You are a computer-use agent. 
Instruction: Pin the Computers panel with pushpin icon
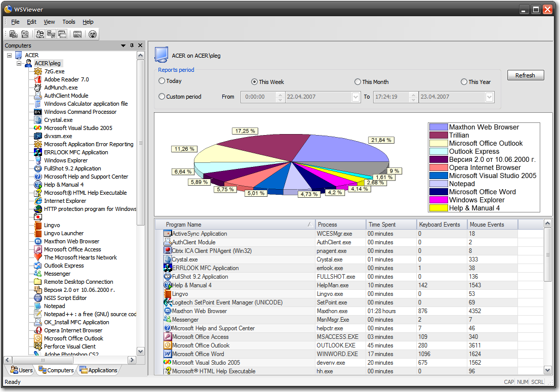pyautogui.click(x=132, y=46)
